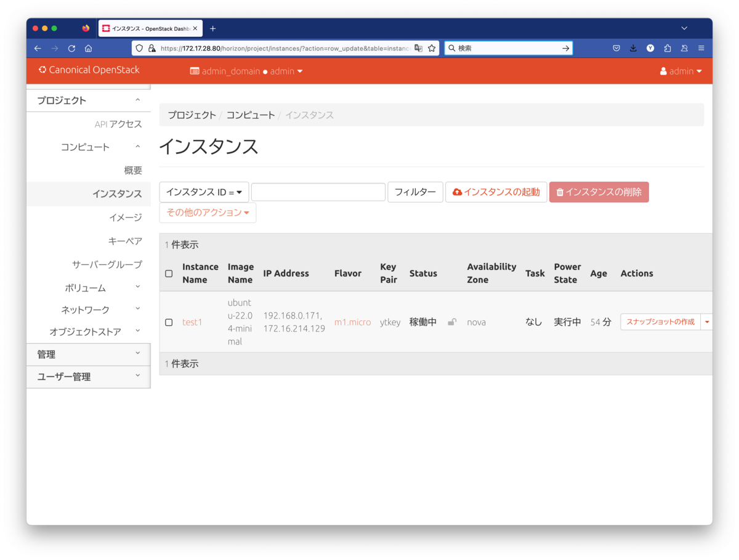The image size is (739, 560).
Task: Expand the 管理 sidebar section
Action: (x=89, y=354)
